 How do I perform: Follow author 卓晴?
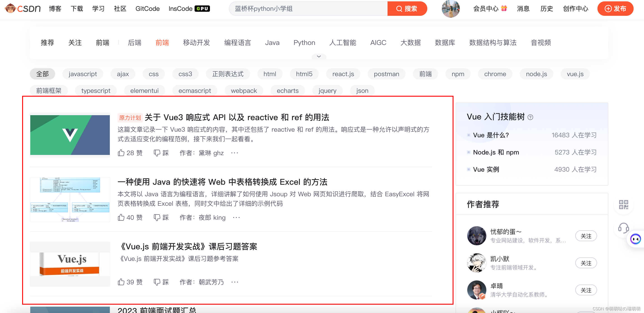click(586, 290)
